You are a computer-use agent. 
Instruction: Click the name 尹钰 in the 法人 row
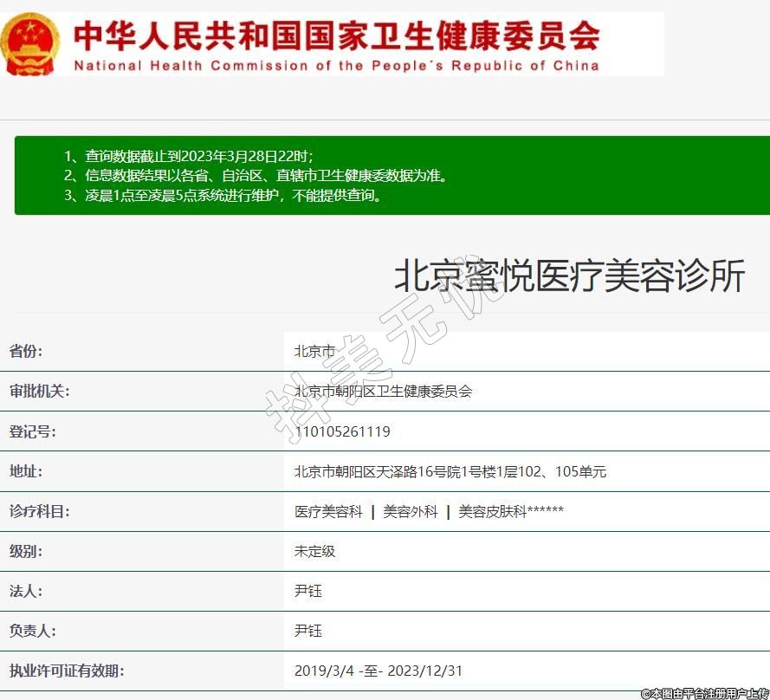(308, 591)
